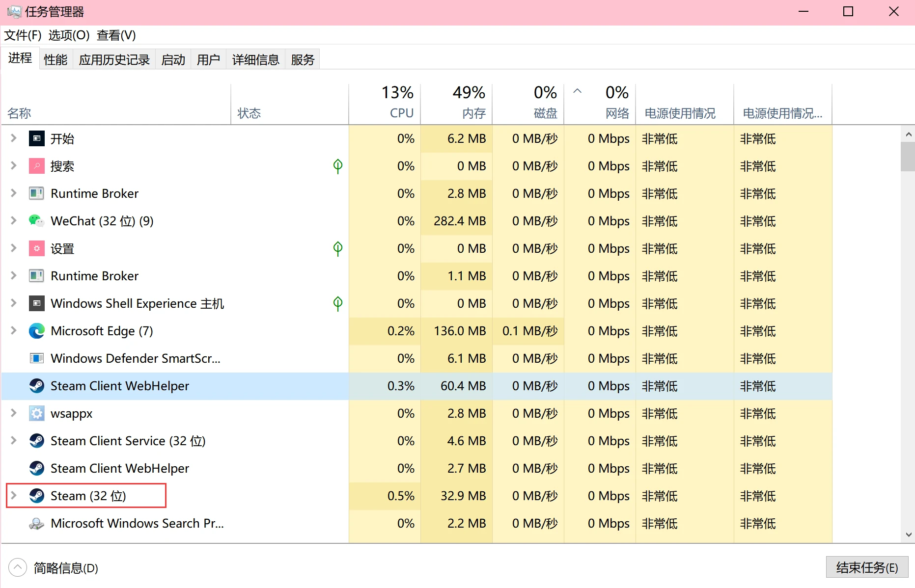915x588 pixels.
Task: Click the Task Manager title bar icon
Action: (x=14, y=12)
